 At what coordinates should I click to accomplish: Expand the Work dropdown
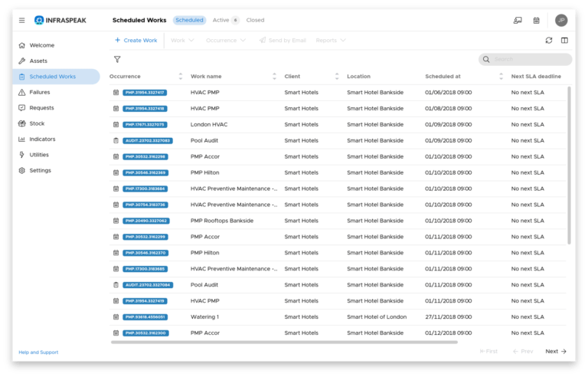(182, 40)
